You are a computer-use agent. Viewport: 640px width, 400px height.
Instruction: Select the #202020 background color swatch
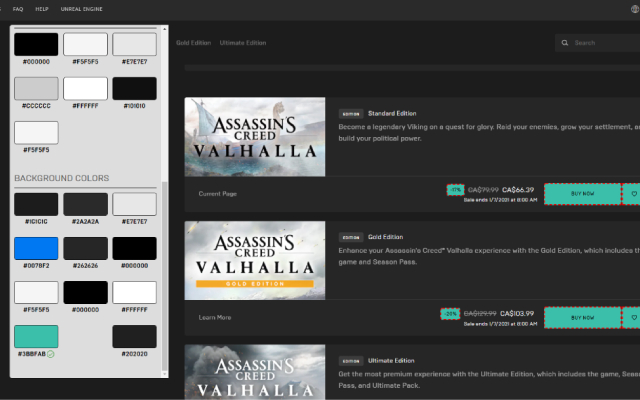click(134, 336)
